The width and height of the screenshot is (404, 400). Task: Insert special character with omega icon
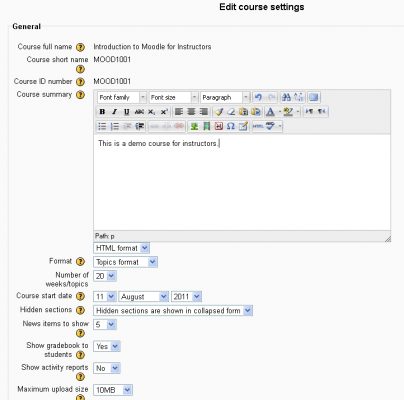click(x=231, y=126)
